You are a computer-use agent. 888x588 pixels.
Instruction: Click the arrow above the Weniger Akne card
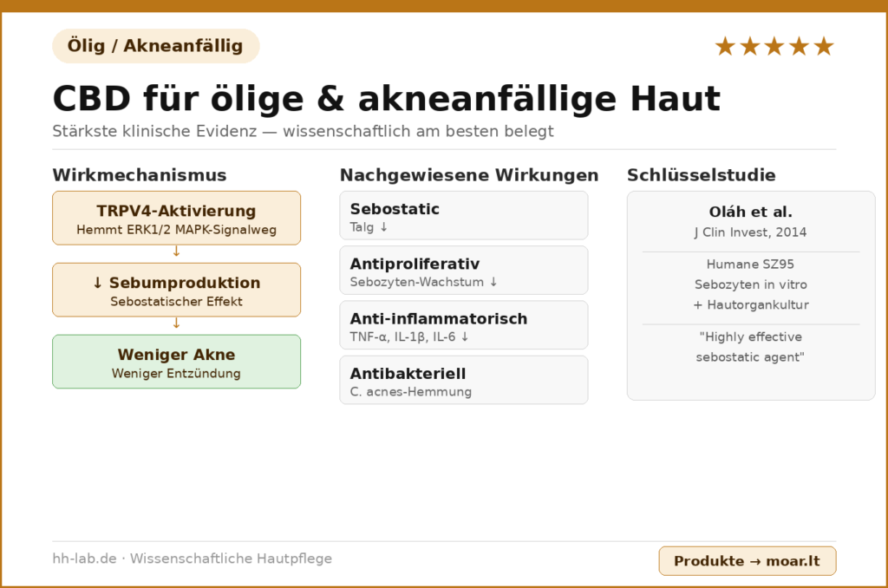pos(176,323)
